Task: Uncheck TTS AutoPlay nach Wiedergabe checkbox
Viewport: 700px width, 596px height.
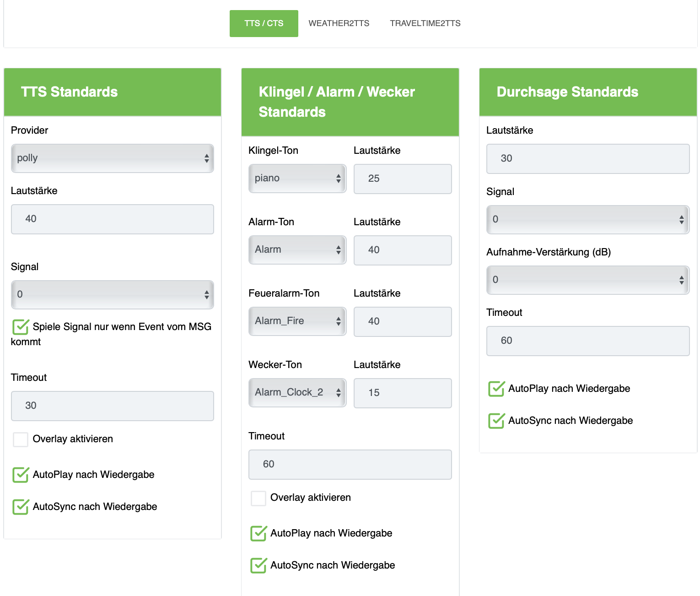Action: click(x=21, y=475)
